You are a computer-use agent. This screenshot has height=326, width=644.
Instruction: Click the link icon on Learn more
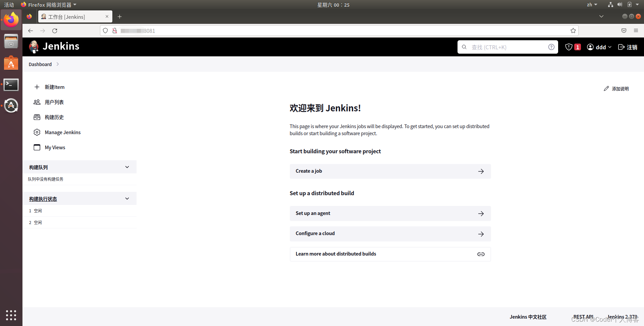(481, 254)
